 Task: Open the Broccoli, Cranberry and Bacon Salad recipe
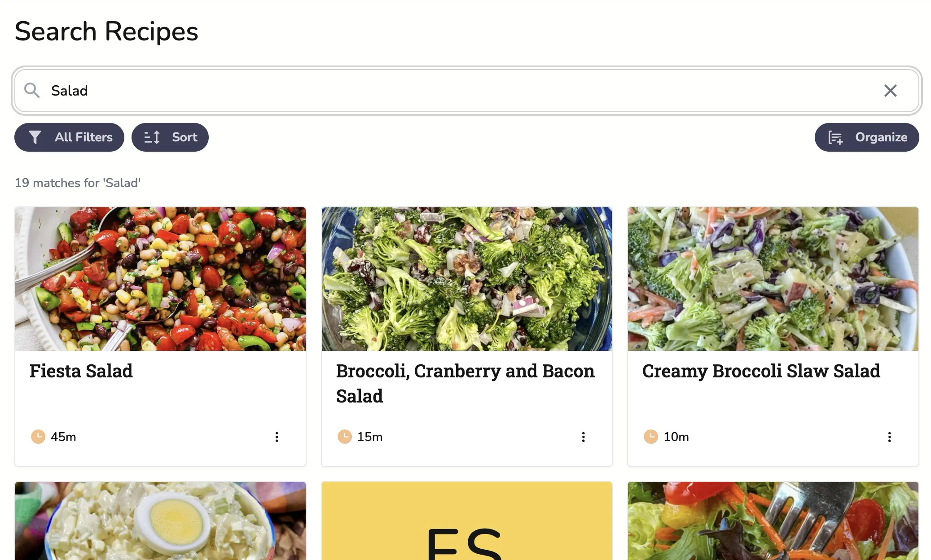465,383
